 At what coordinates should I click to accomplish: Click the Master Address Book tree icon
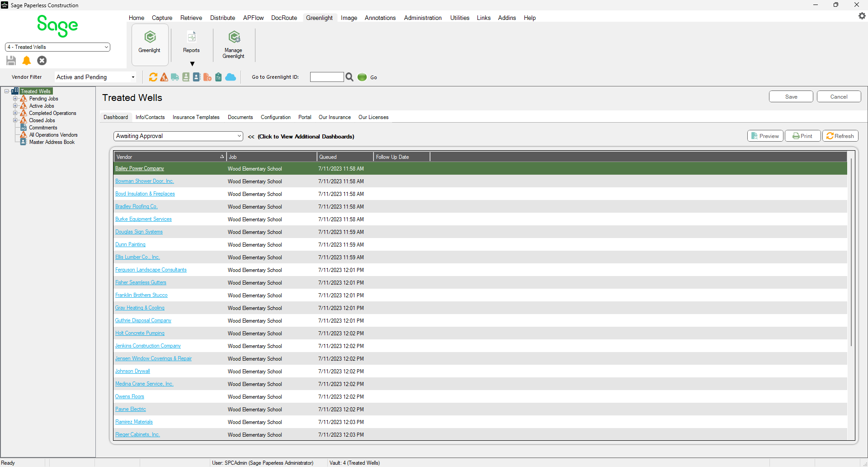pyautogui.click(x=24, y=143)
